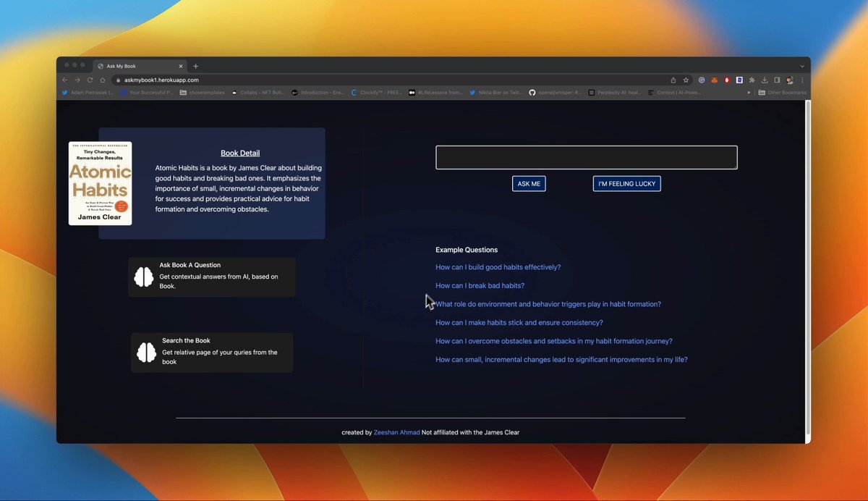The image size is (868, 501).
Task: Go back using the browser back arrow
Action: coord(64,80)
